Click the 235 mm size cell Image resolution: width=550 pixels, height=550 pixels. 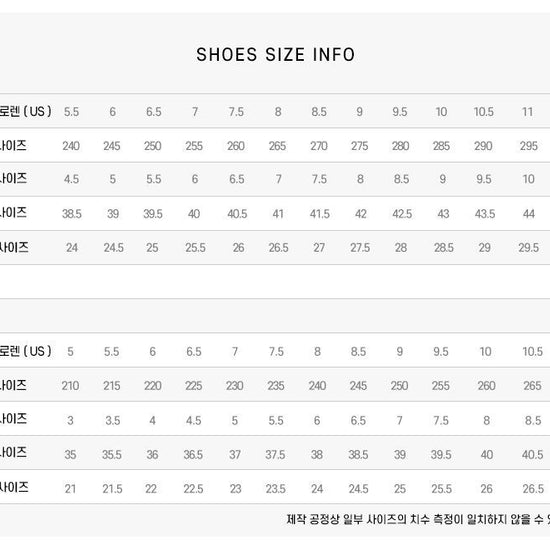(276, 386)
